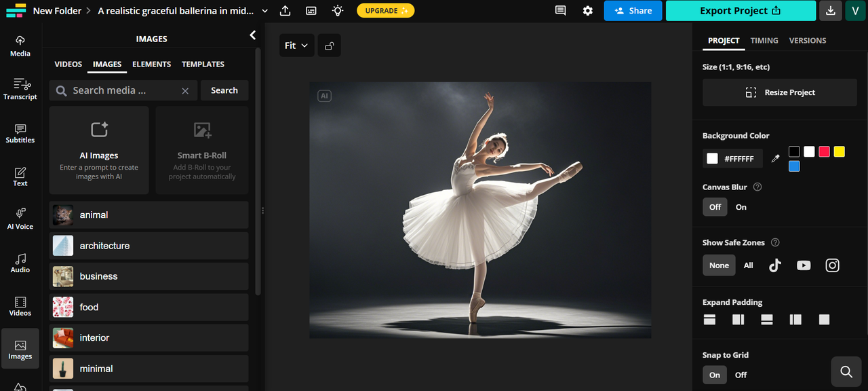Show TikTok safe zone
Screen dimensions: 868x391
click(x=775, y=265)
